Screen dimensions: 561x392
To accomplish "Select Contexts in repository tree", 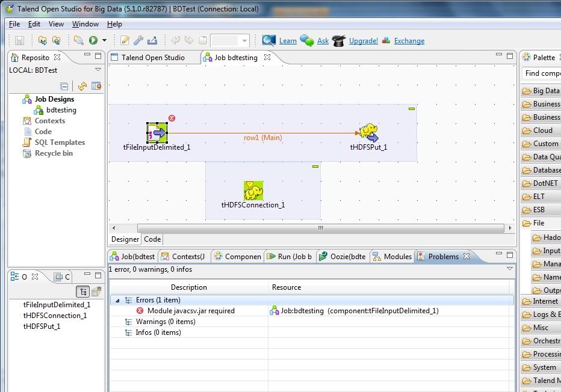I will (x=50, y=121).
